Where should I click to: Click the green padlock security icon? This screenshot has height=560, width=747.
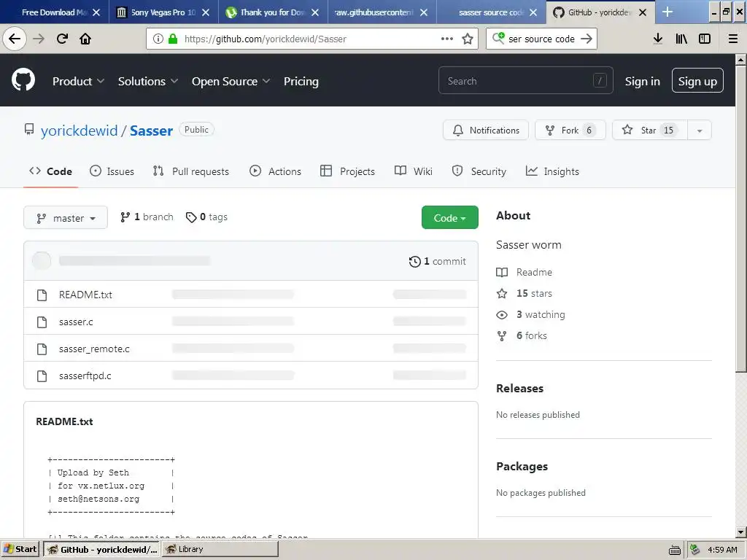click(x=173, y=39)
